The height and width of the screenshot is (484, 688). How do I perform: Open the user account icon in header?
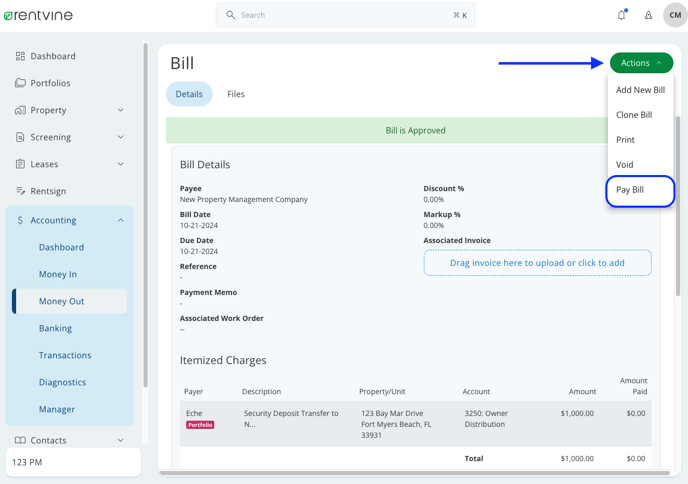pyautogui.click(x=648, y=15)
